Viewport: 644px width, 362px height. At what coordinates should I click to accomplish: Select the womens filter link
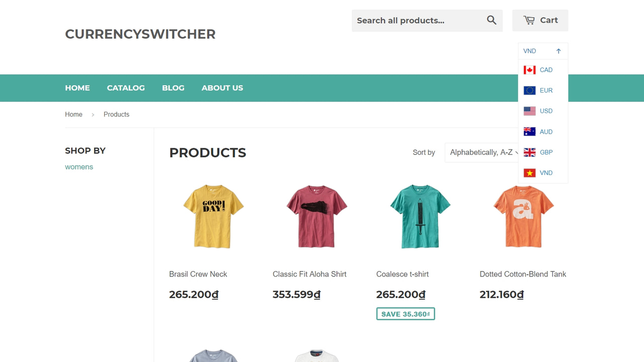coord(79,166)
